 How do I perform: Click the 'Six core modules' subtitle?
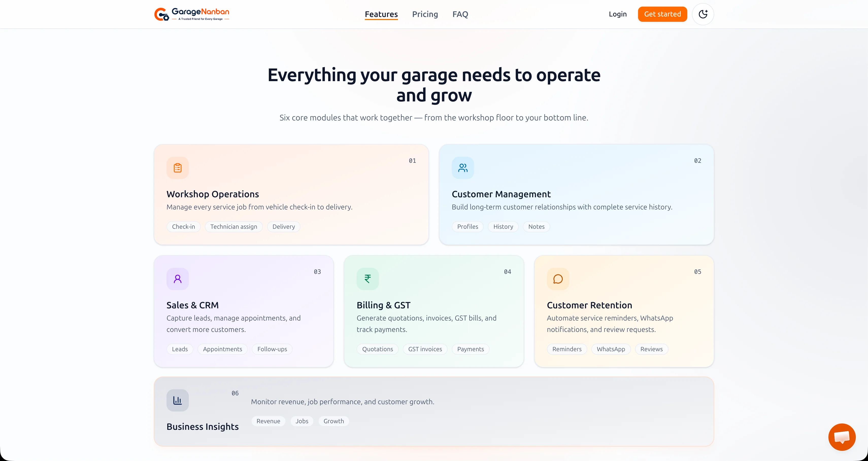[x=434, y=117]
